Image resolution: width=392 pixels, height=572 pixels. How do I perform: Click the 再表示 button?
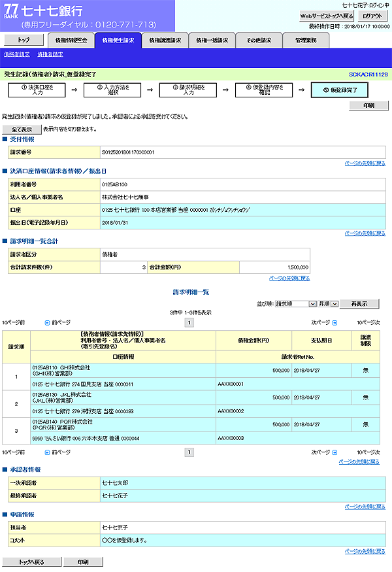pyautogui.click(x=359, y=304)
